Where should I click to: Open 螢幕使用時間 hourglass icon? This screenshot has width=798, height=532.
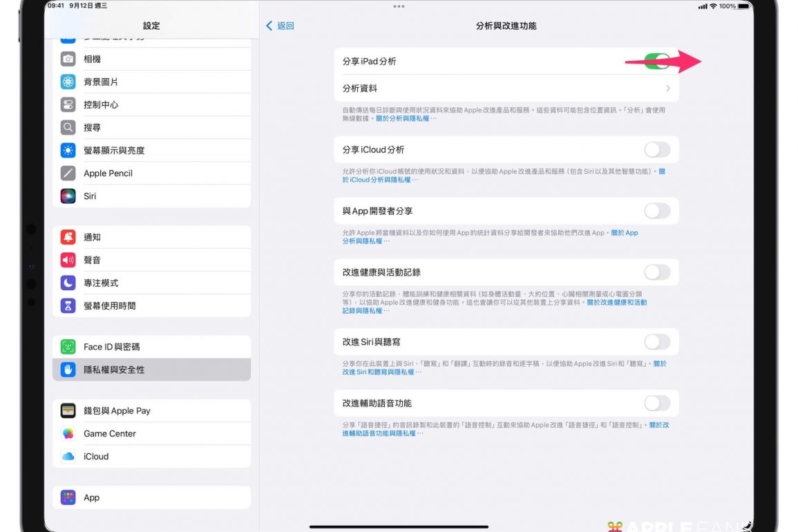click(x=68, y=305)
